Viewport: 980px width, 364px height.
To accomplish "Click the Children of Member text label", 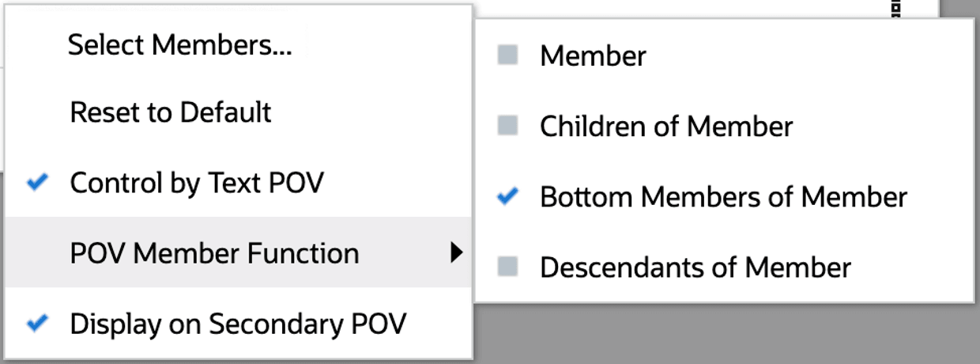I will 666,126.
